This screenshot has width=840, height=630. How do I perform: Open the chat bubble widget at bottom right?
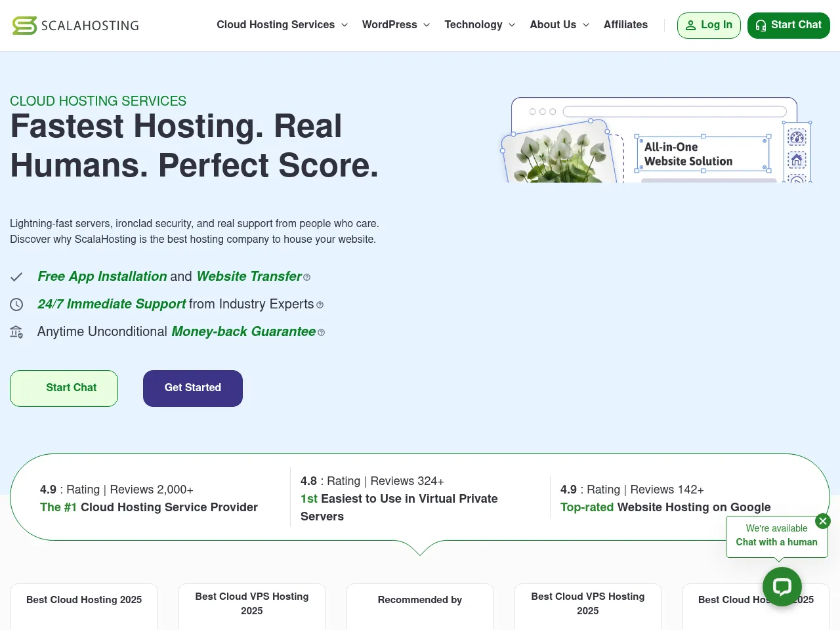tap(782, 587)
